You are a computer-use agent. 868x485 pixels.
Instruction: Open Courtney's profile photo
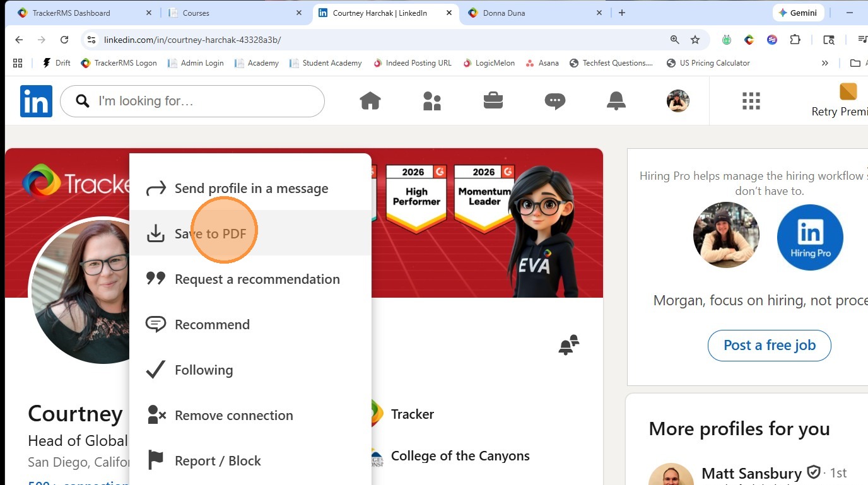(x=79, y=291)
